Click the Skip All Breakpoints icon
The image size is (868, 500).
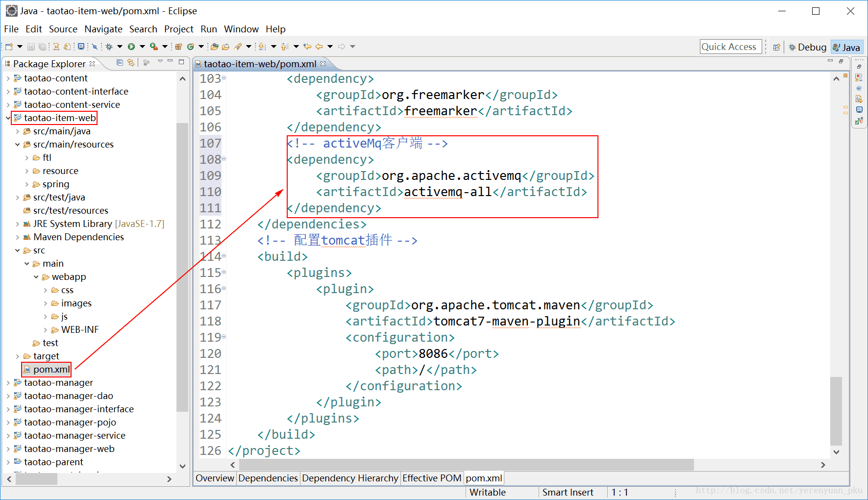pyautogui.click(x=95, y=47)
